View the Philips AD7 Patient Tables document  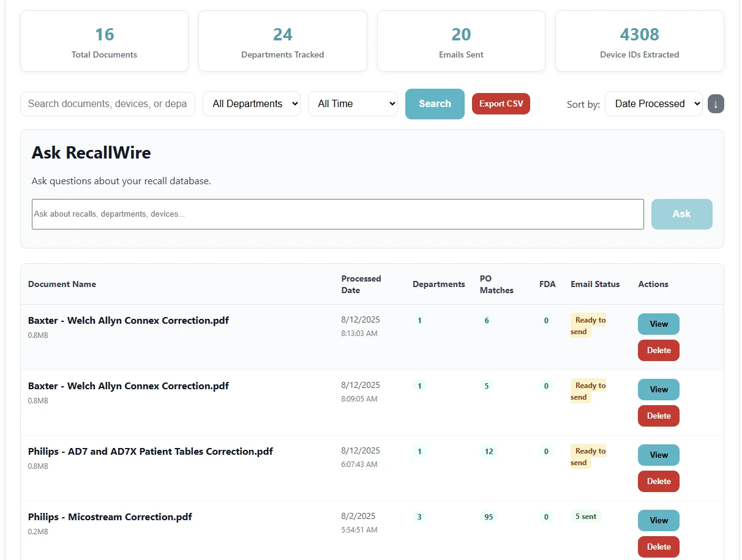[x=659, y=455]
